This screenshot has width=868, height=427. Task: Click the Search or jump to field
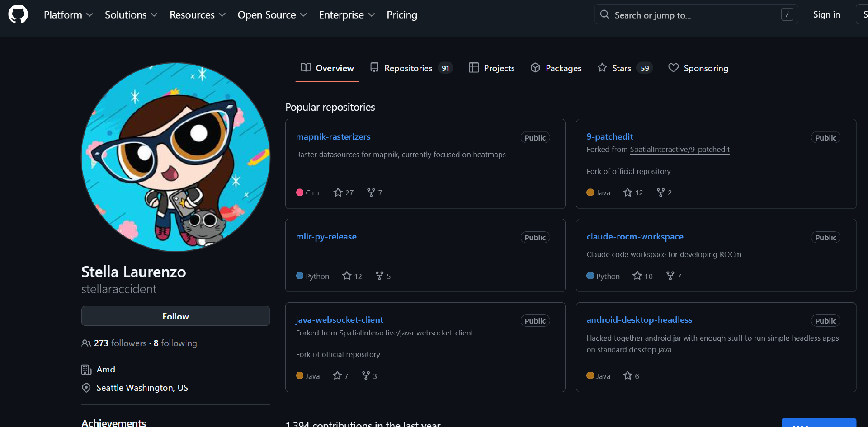pos(696,15)
